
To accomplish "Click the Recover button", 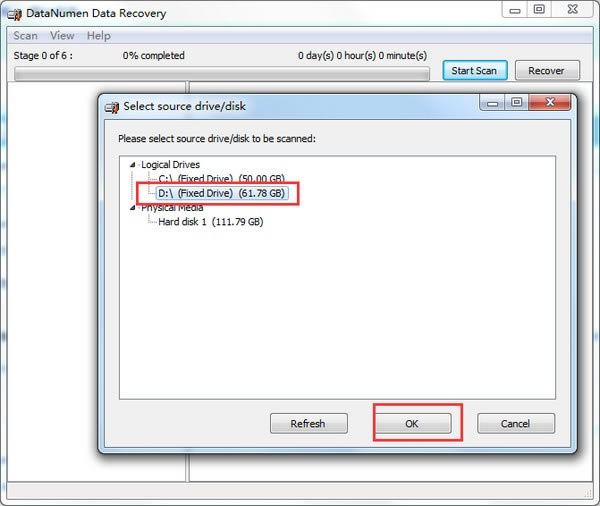I will (547, 70).
